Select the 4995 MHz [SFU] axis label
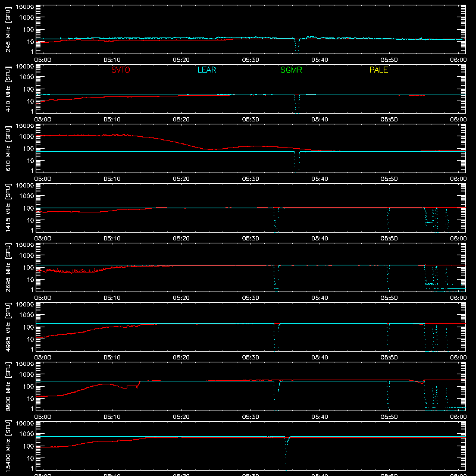Viewport: 476px width, 476px height. click(8, 327)
